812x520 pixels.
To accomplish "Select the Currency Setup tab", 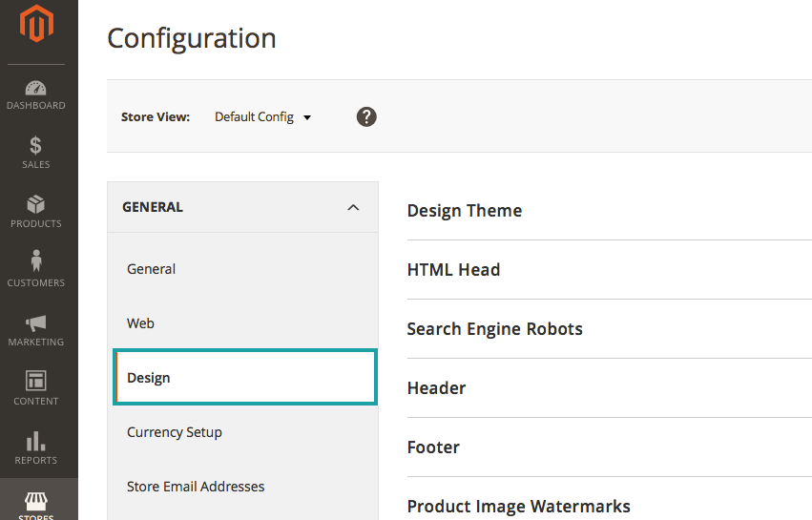I will (x=175, y=432).
